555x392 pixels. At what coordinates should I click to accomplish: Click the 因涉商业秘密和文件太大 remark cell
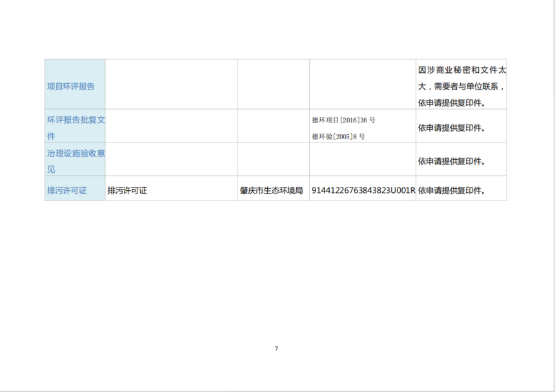coord(461,86)
